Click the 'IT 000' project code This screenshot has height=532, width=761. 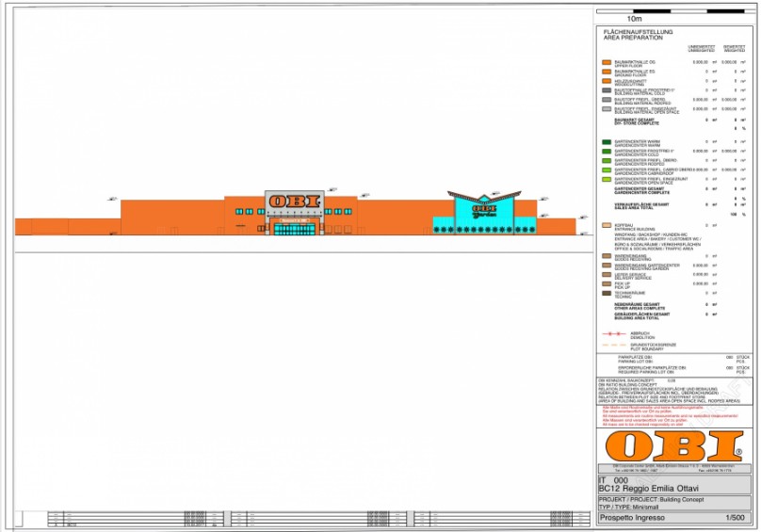pyautogui.click(x=613, y=480)
